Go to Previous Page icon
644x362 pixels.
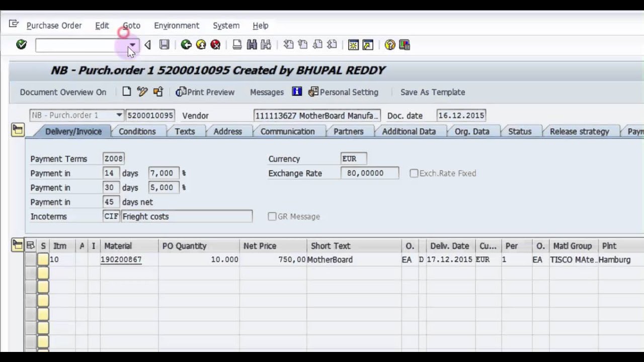pyautogui.click(x=303, y=45)
